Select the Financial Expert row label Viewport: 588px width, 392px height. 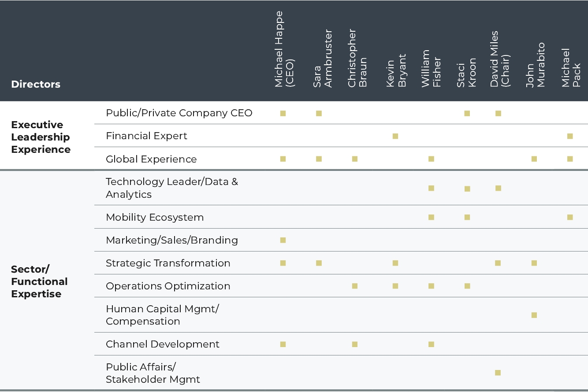point(146,136)
